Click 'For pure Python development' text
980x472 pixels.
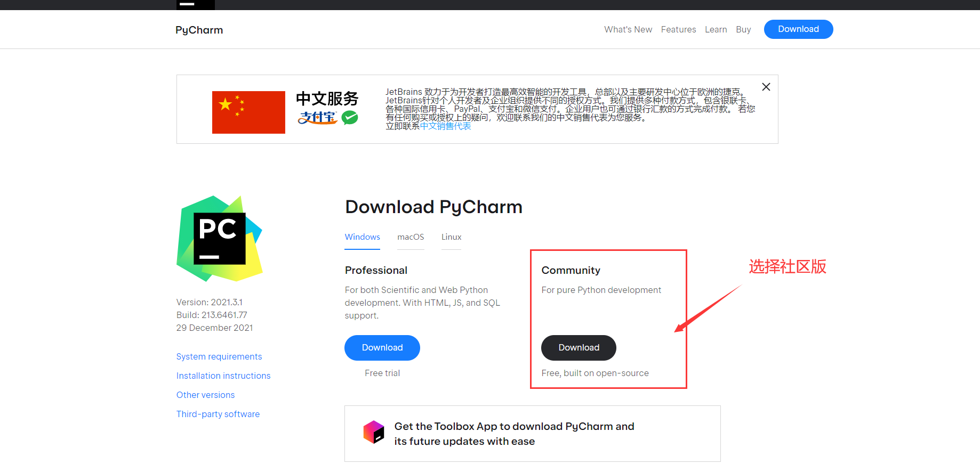pyautogui.click(x=601, y=290)
